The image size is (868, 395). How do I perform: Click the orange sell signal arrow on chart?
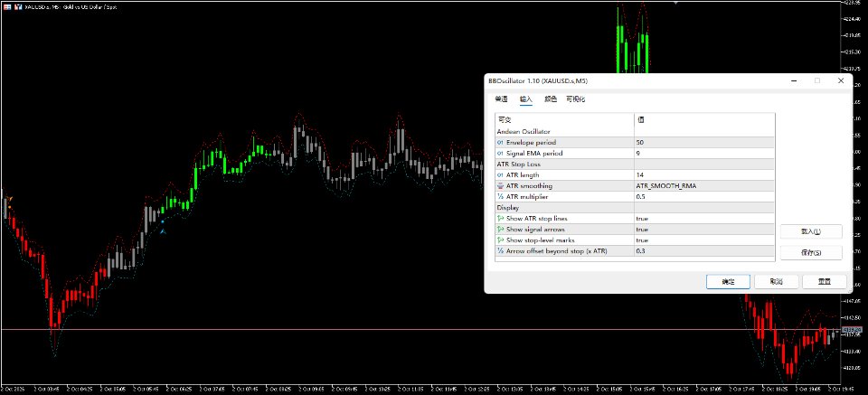point(10,199)
